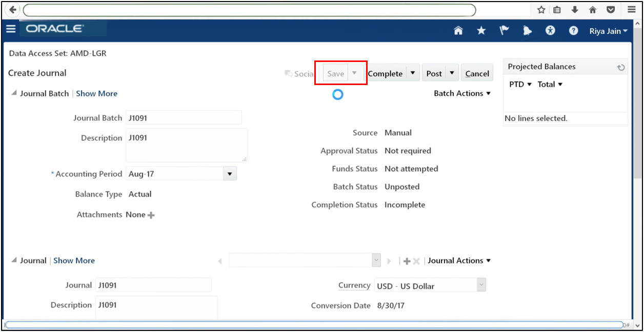644x332 pixels.
Task: Open the Accounting Period dropdown
Action: point(229,173)
